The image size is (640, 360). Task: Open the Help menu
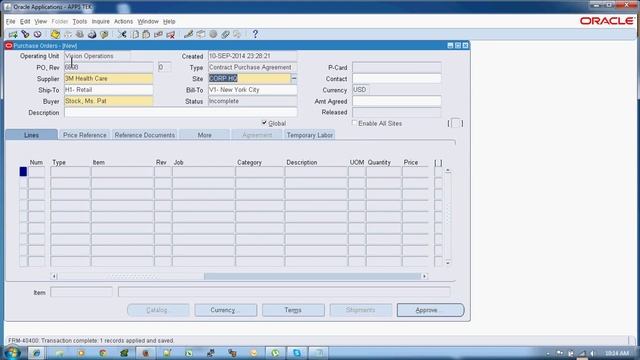pyautogui.click(x=169, y=21)
